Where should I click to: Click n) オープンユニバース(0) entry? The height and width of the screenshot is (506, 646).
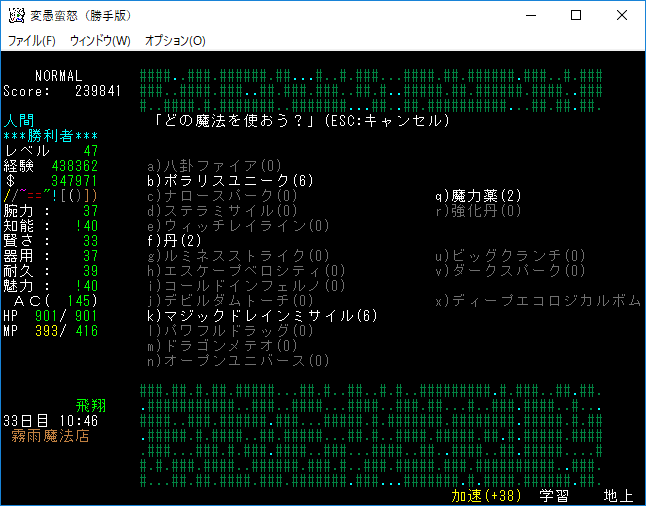point(238,361)
